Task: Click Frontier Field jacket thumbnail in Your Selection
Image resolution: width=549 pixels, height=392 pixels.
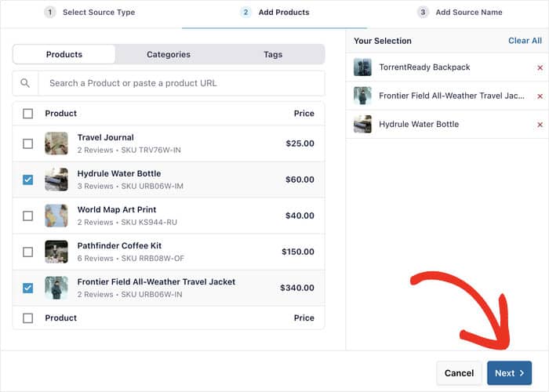Action: (x=362, y=96)
